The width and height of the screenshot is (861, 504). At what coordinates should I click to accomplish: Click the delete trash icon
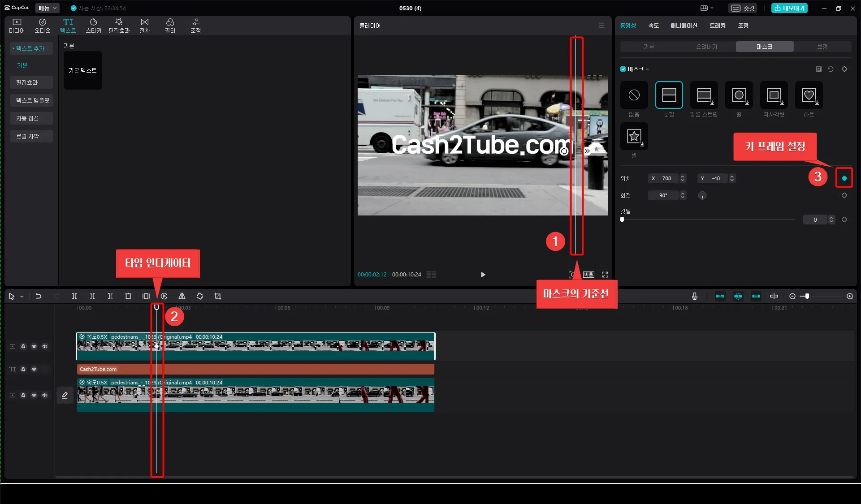[128, 296]
